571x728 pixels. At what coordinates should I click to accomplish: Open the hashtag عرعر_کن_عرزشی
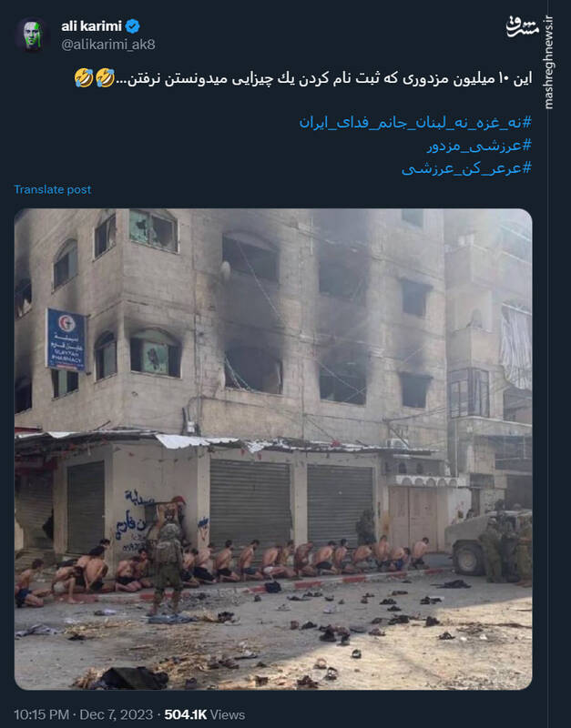[466, 168]
